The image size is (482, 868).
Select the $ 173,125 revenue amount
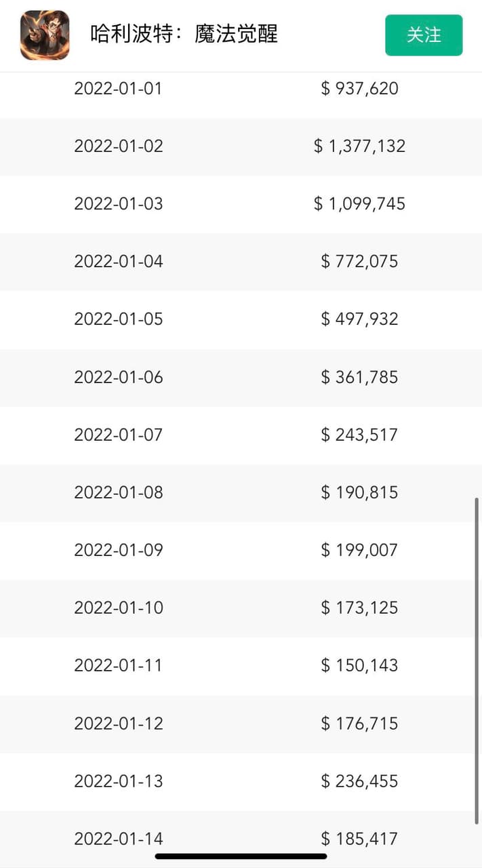[359, 608]
